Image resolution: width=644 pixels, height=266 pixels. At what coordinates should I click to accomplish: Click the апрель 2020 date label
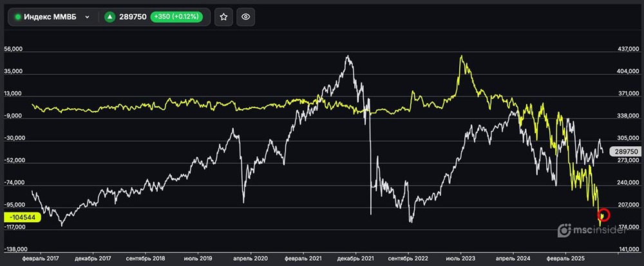pyautogui.click(x=251, y=259)
